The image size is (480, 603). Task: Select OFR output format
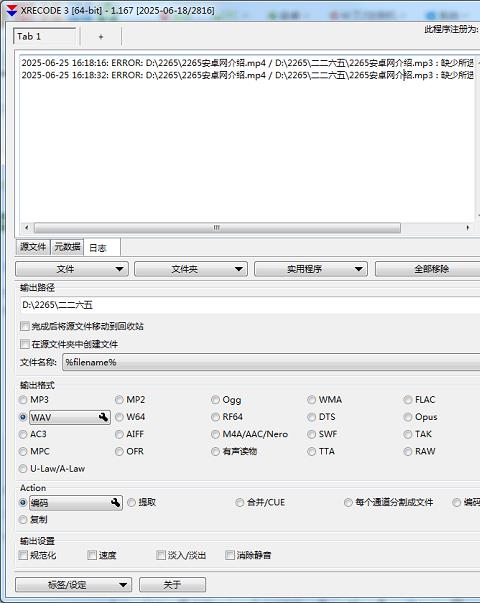pyautogui.click(x=119, y=451)
